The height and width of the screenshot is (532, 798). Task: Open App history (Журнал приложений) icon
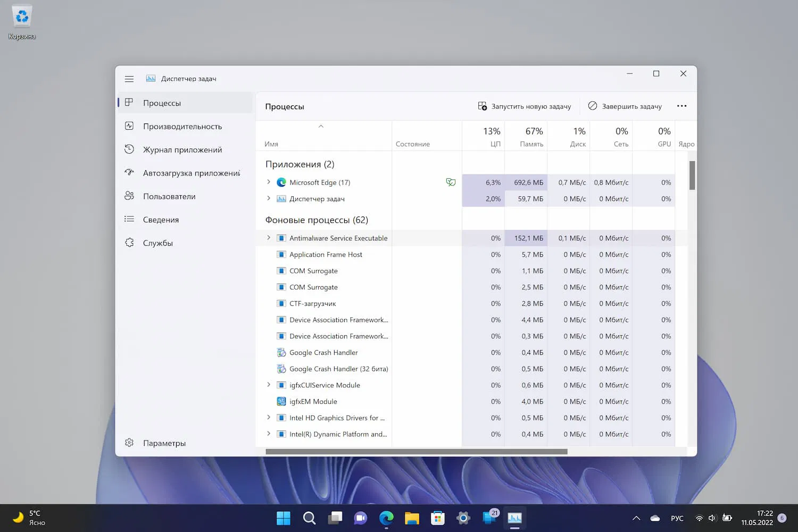pyautogui.click(x=129, y=149)
